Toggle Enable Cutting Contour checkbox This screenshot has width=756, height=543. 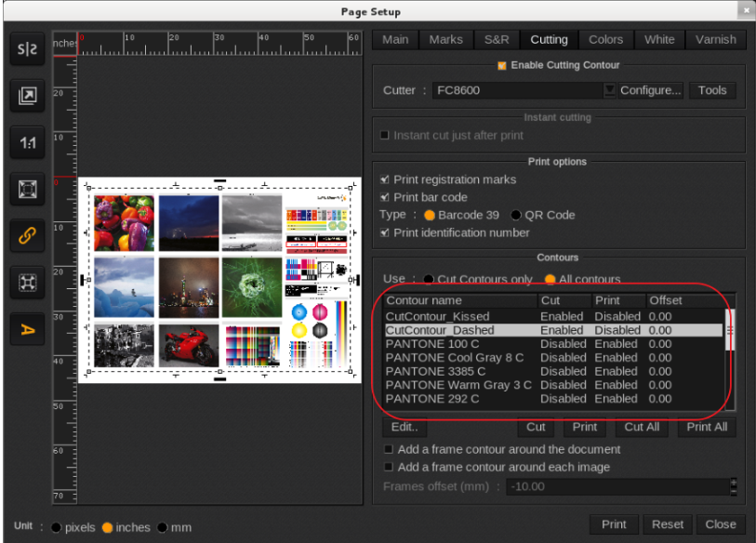click(502, 66)
